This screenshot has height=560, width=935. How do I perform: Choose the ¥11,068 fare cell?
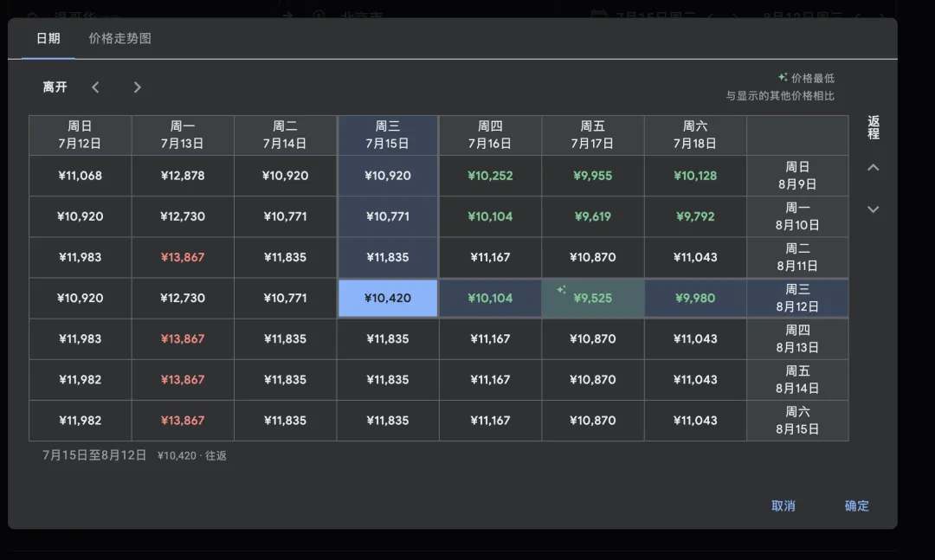click(x=81, y=176)
